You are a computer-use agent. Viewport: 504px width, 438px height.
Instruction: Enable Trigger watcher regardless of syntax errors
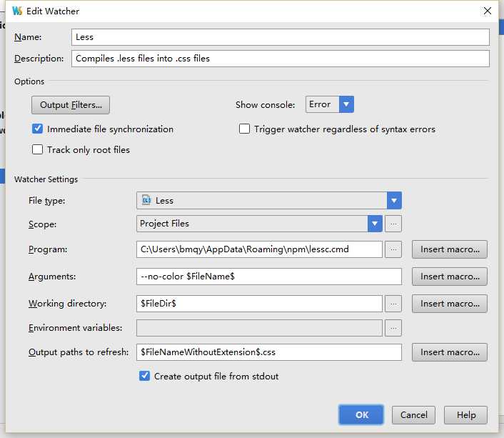244,129
